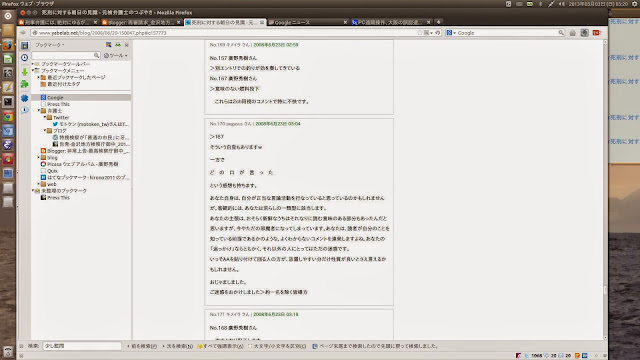This screenshot has height=360, width=640.
Task: Open system settings gear in top panel
Action: click(635, 4)
